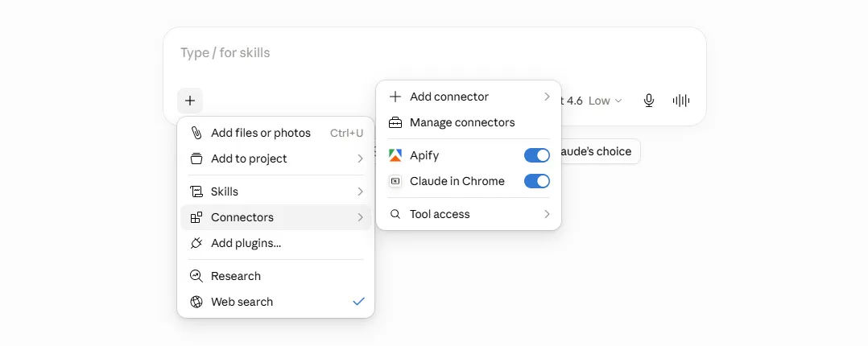The height and width of the screenshot is (346, 868).
Task: Click the Apify logo icon
Action: (395, 155)
